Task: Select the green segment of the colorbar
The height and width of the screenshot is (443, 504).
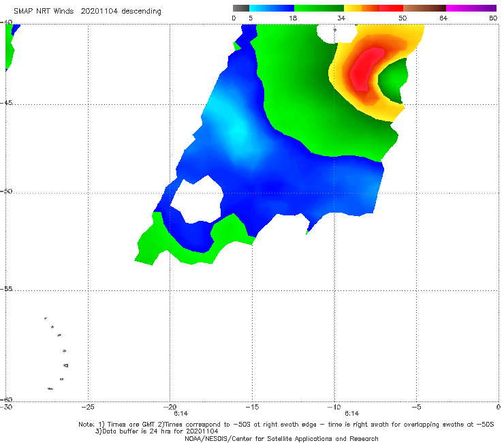Action: click(319, 8)
